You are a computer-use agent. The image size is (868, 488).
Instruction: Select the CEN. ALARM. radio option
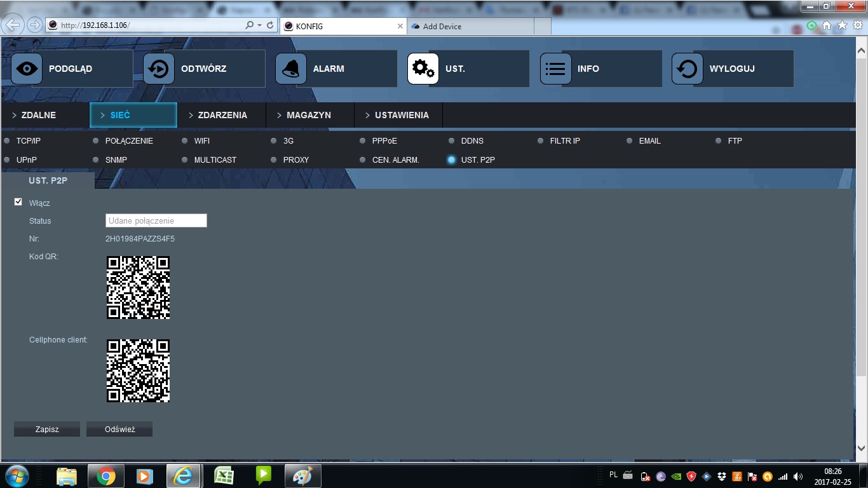tap(363, 160)
